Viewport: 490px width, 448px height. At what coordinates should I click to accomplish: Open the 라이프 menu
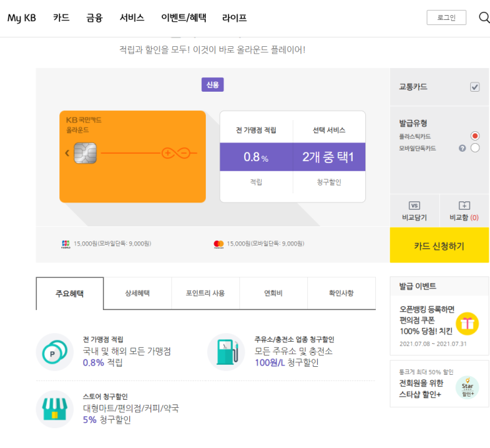click(x=234, y=18)
